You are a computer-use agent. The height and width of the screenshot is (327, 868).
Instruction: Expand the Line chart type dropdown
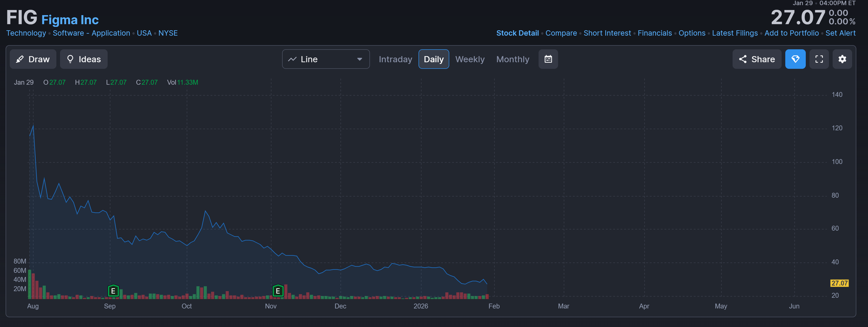tap(326, 59)
